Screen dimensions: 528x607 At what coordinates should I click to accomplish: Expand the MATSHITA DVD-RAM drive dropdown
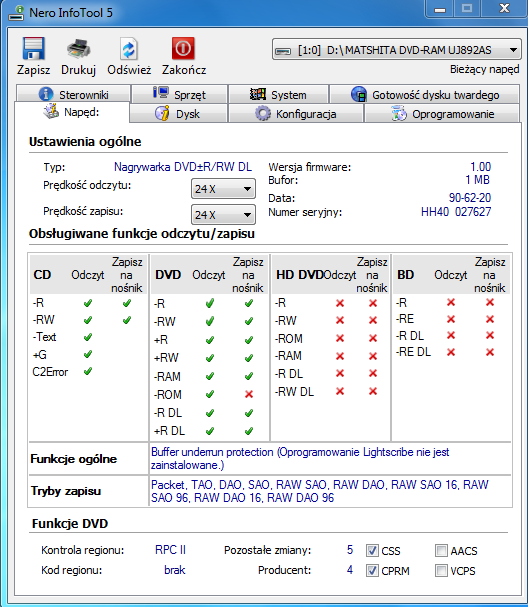[396, 50]
